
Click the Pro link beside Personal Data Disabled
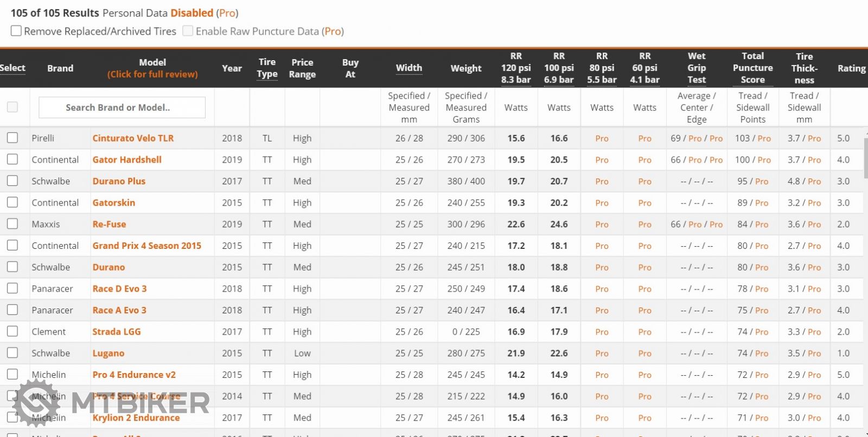pyautogui.click(x=227, y=13)
